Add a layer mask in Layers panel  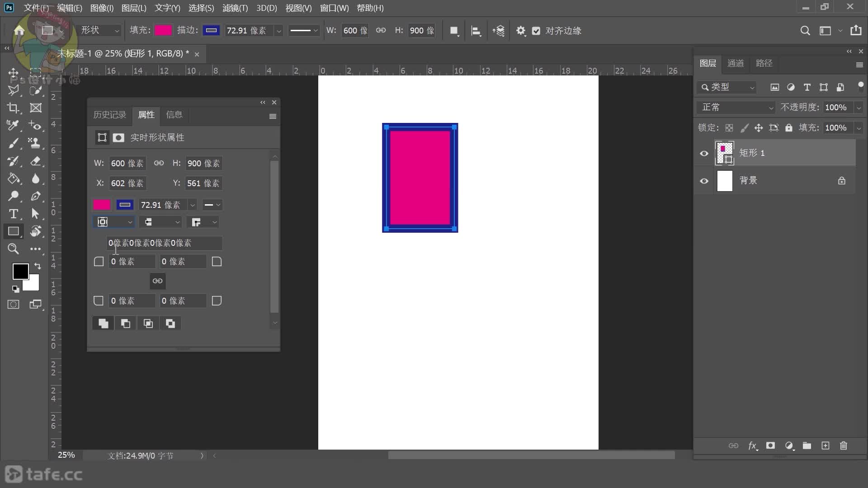[x=771, y=446]
